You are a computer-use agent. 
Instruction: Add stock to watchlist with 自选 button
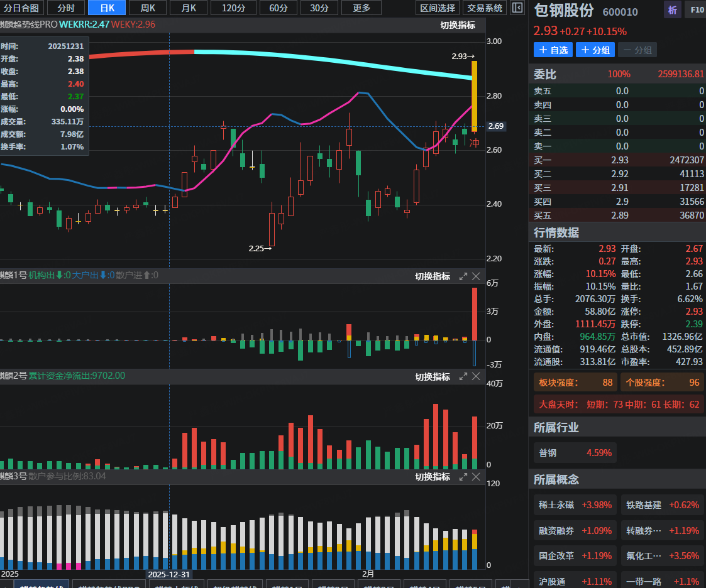[553, 50]
